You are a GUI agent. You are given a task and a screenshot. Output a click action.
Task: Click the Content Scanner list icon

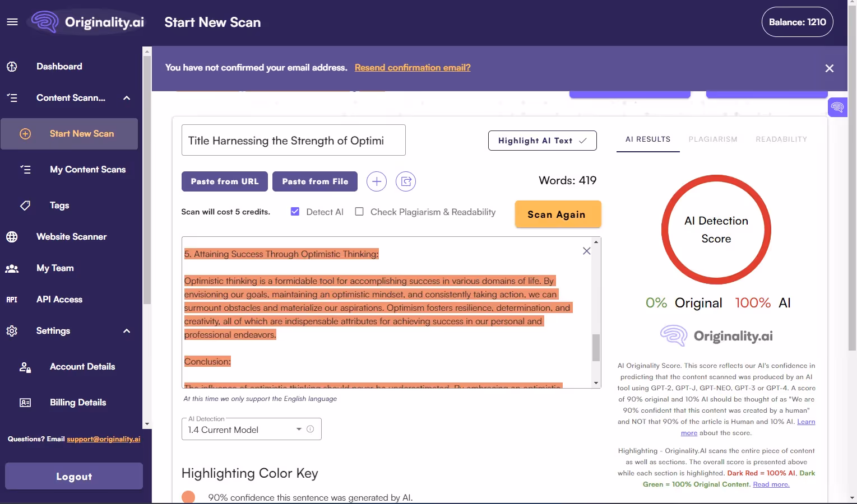click(x=12, y=98)
